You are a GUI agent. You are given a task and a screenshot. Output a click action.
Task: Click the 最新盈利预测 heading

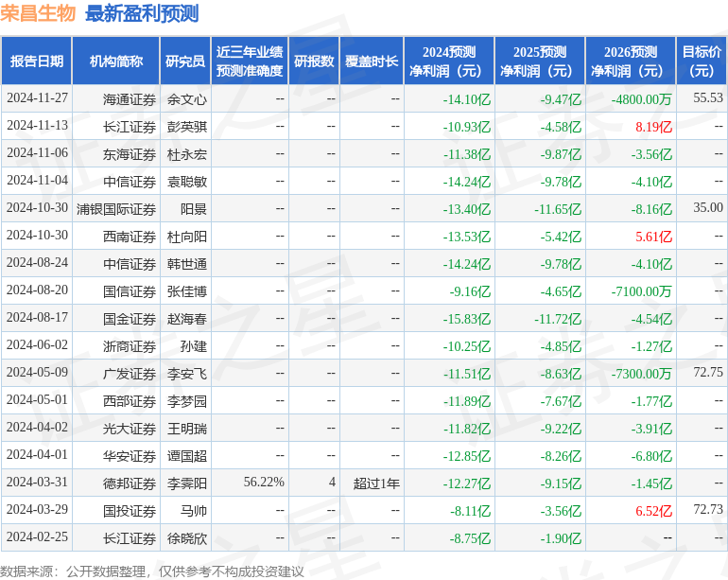coord(142,13)
